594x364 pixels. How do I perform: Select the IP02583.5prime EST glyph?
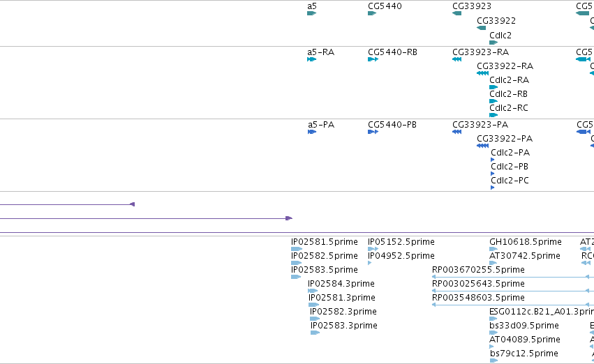pos(296,277)
